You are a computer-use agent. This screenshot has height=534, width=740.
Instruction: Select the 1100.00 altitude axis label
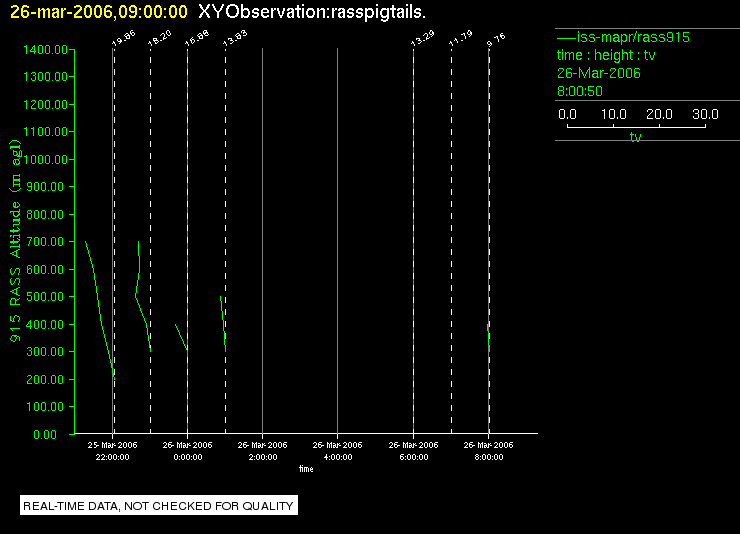point(45,132)
